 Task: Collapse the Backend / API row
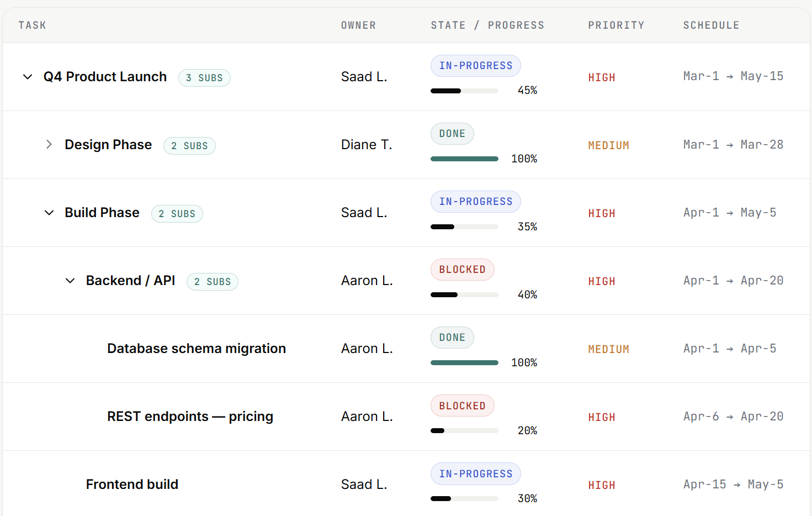pyautogui.click(x=70, y=281)
